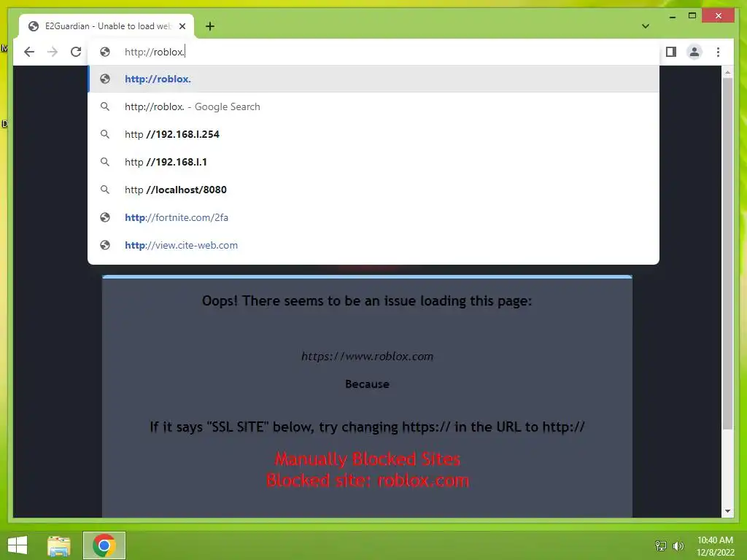
Task: Open the Chrome three-dot menu
Action: [718, 52]
